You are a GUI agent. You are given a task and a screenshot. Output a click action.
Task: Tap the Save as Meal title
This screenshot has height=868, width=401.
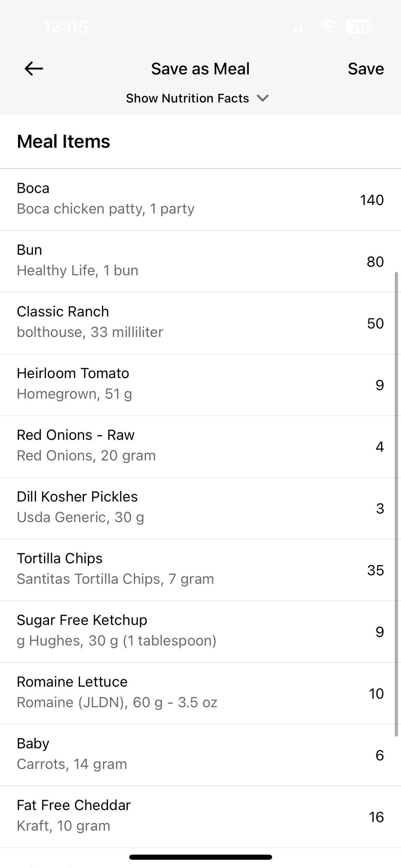tap(200, 69)
